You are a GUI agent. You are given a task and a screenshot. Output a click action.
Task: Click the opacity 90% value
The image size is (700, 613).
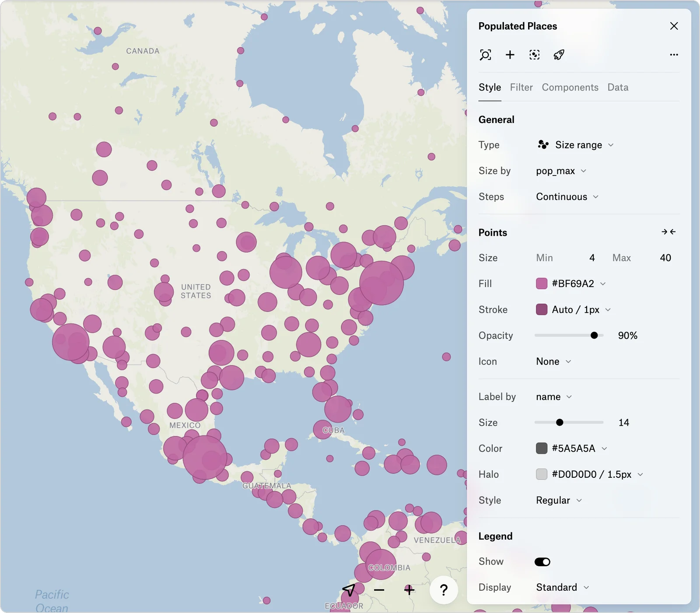(x=627, y=336)
